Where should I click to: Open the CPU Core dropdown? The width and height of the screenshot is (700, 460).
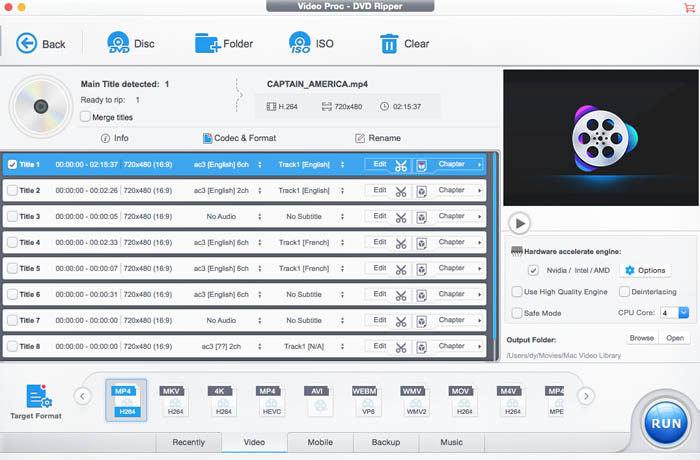click(x=683, y=313)
